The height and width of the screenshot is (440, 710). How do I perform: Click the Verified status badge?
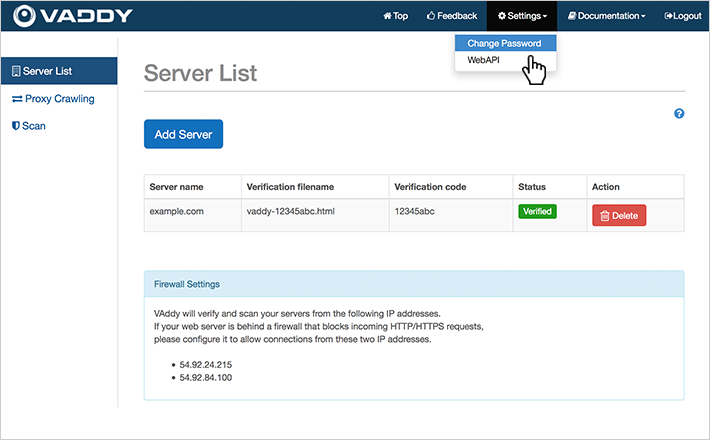click(537, 211)
